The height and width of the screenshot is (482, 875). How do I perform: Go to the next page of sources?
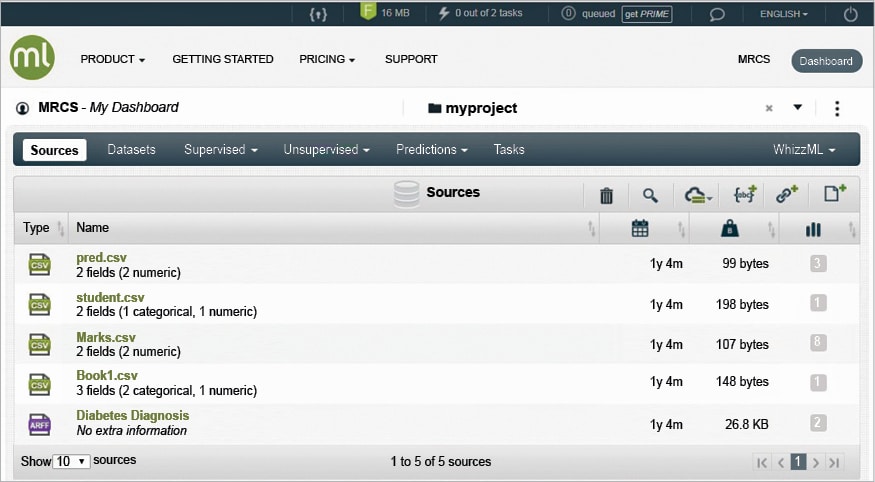(816, 462)
